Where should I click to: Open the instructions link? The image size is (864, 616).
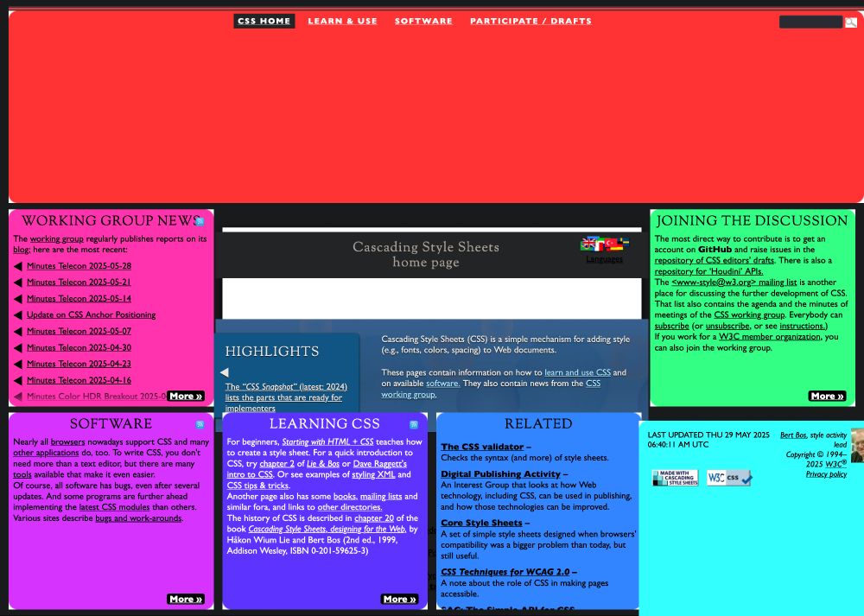click(x=804, y=327)
